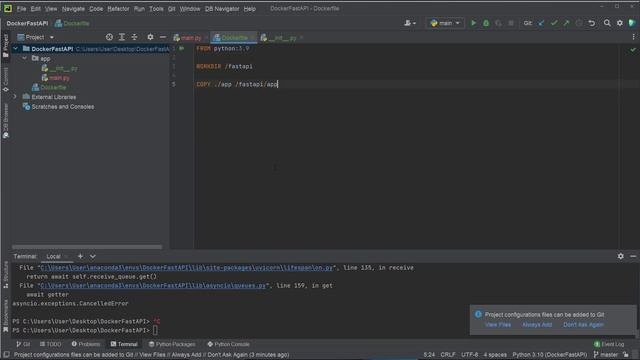Click CRLF line separator in status bar
This screenshot has width=640, height=360.
tap(448, 355)
